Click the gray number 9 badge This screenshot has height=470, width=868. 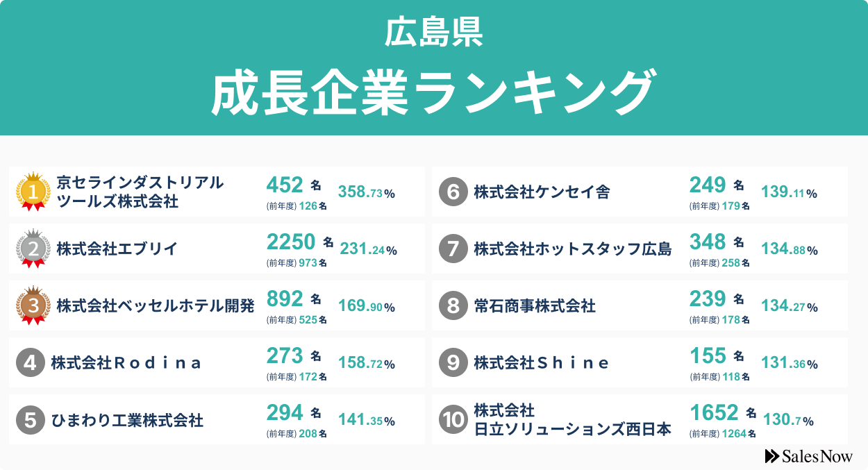click(453, 362)
